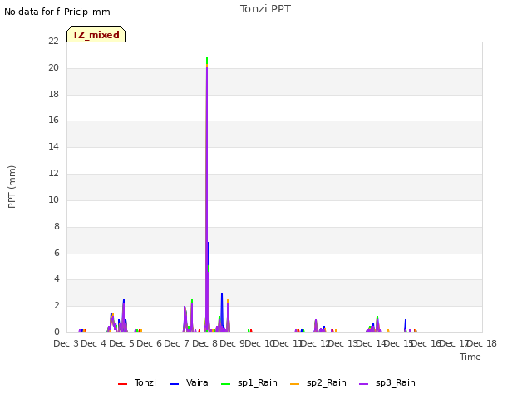Toggle the Vaira series in legend
This screenshot has width=532, height=399.
[189, 382]
